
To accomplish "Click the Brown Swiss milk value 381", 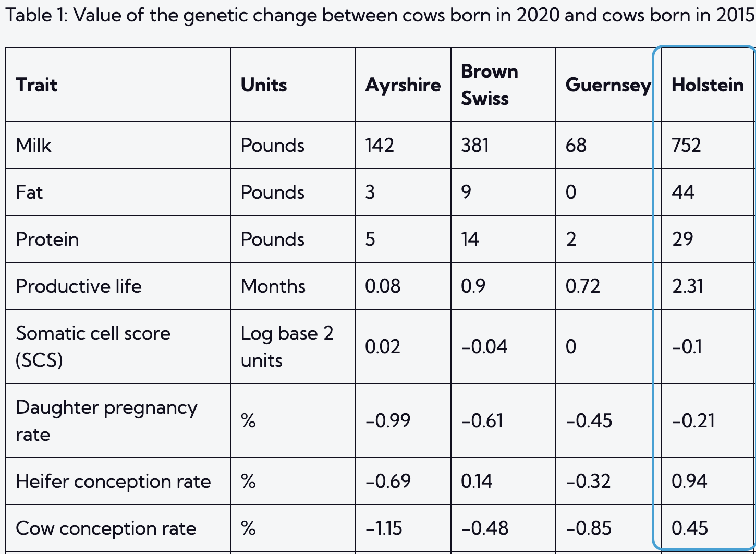I will pos(475,145).
